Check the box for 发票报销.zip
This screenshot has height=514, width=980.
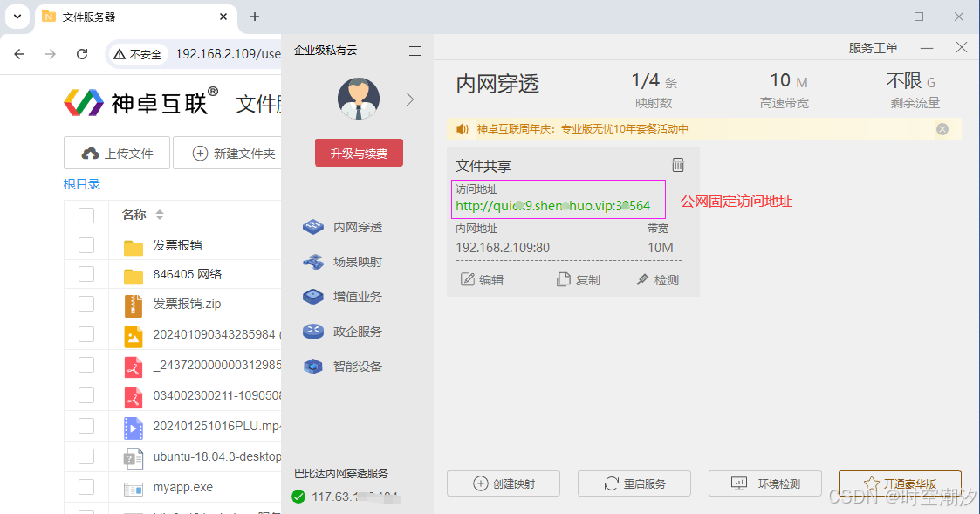click(x=86, y=304)
